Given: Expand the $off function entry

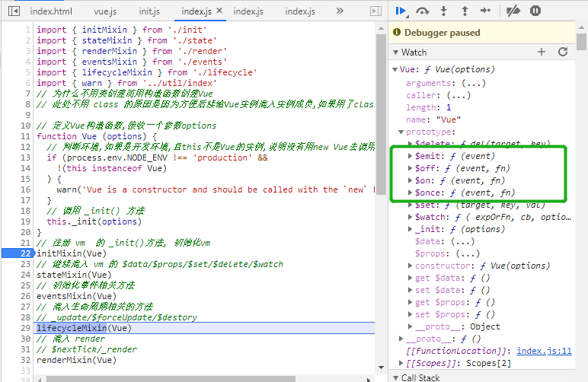Looking at the screenshot, I should (x=410, y=168).
